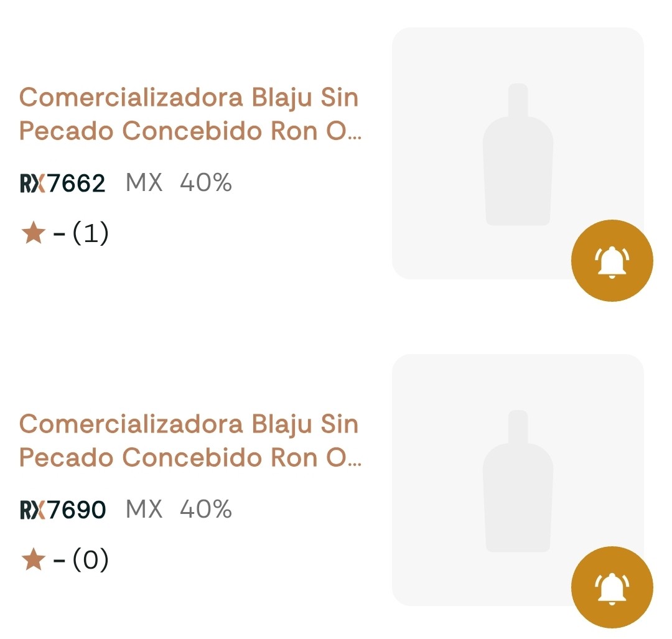Click the RX logo before 7690

tap(33, 511)
